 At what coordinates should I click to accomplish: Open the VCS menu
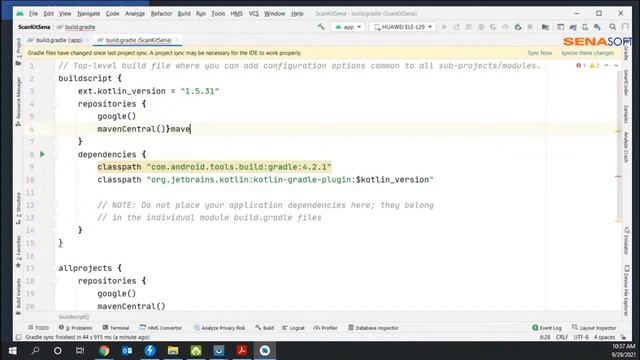click(x=253, y=13)
